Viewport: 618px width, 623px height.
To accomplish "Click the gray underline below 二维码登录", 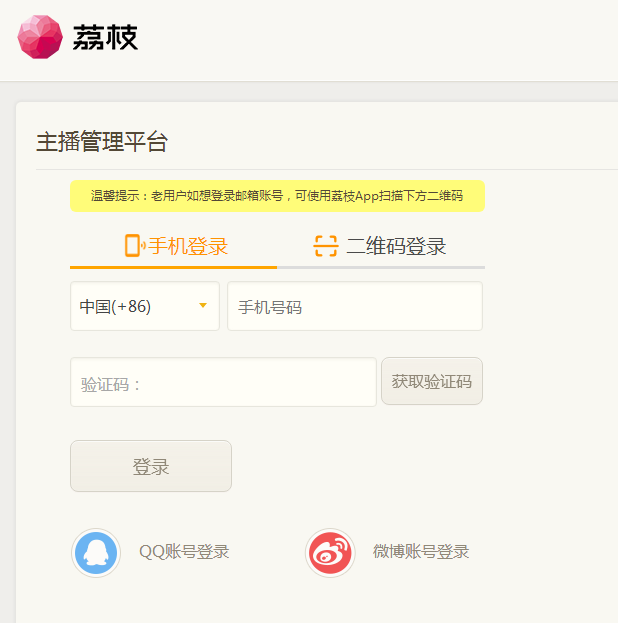I will point(381,267).
